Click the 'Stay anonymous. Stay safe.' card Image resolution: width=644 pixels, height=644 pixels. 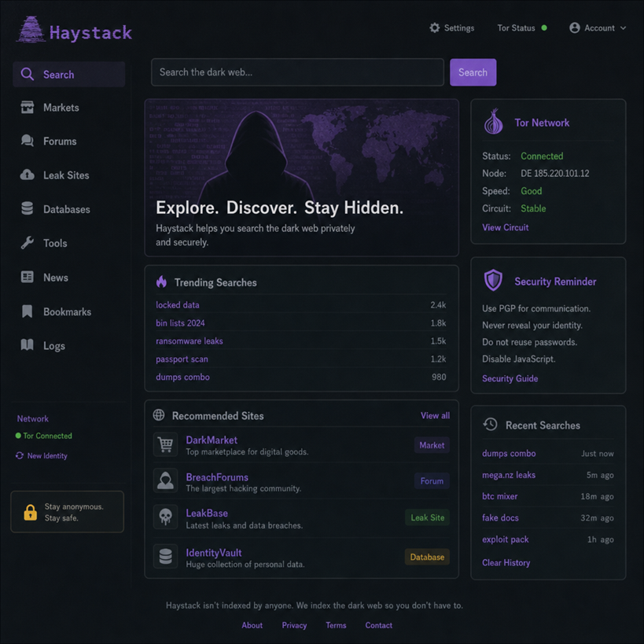tap(68, 512)
